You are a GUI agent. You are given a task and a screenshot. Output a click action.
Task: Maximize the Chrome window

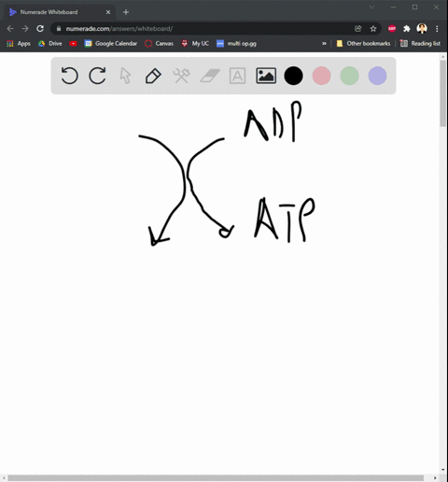[414, 7]
